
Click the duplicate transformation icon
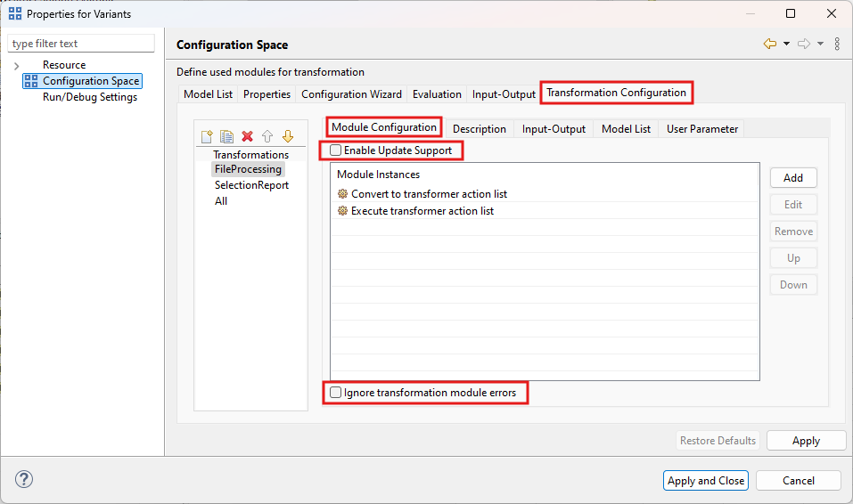pyautogui.click(x=226, y=136)
